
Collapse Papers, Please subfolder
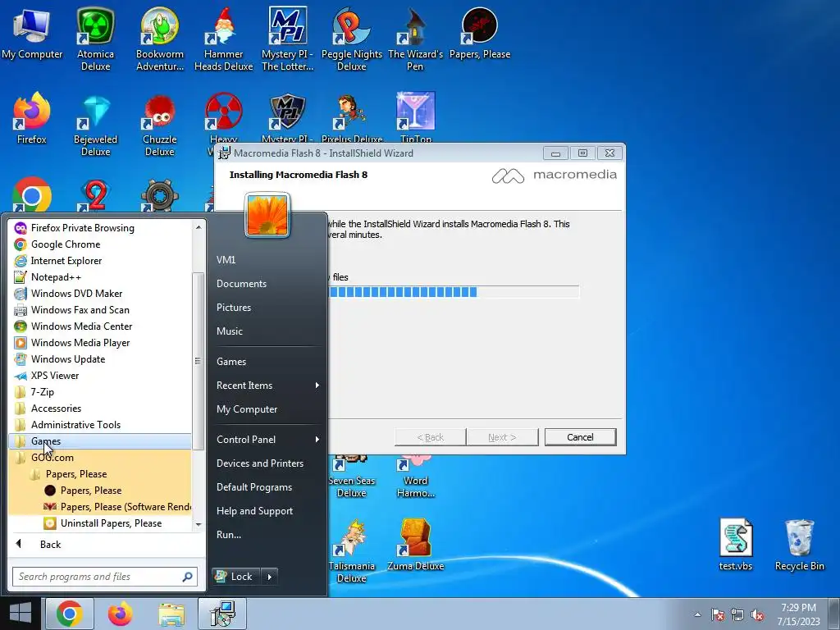(x=99, y=474)
